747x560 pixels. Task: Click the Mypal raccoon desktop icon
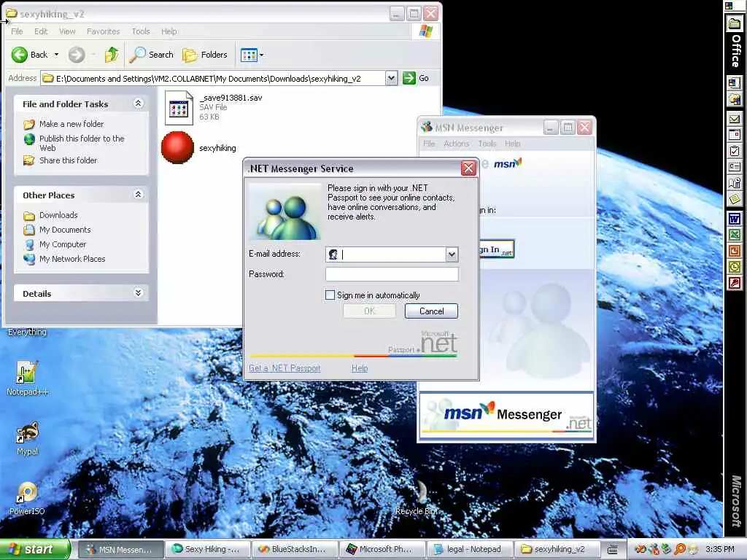click(x=27, y=432)
